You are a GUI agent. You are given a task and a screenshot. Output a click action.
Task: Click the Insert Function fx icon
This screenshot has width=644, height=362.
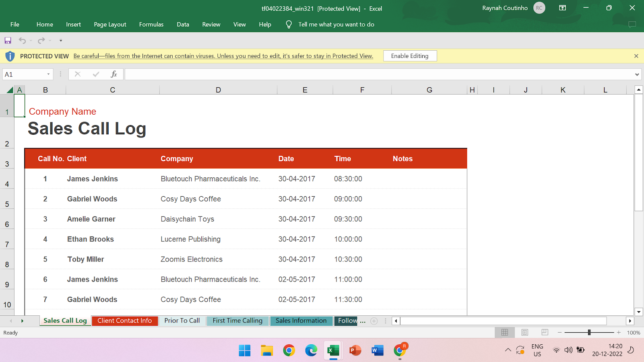(114, 74)
